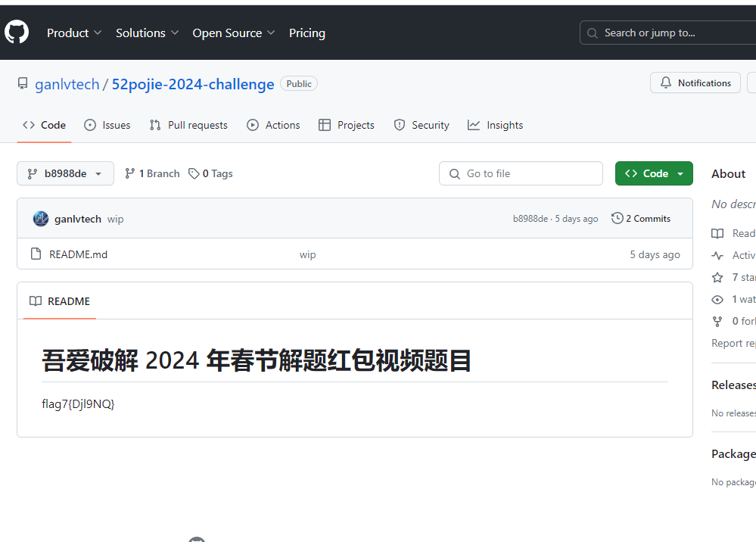
Task: Open the ganlvtech owner profile link
Action: pos(67,84)
